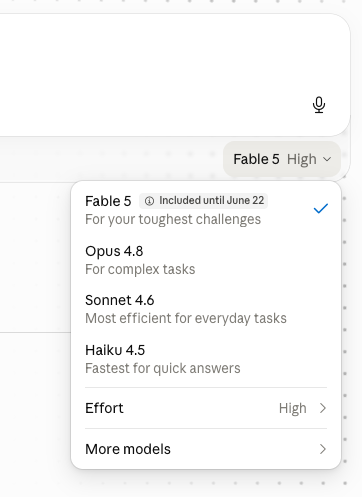
Task: Click the 'For your toughest challenges' description
Action: (x=173, y=219)
